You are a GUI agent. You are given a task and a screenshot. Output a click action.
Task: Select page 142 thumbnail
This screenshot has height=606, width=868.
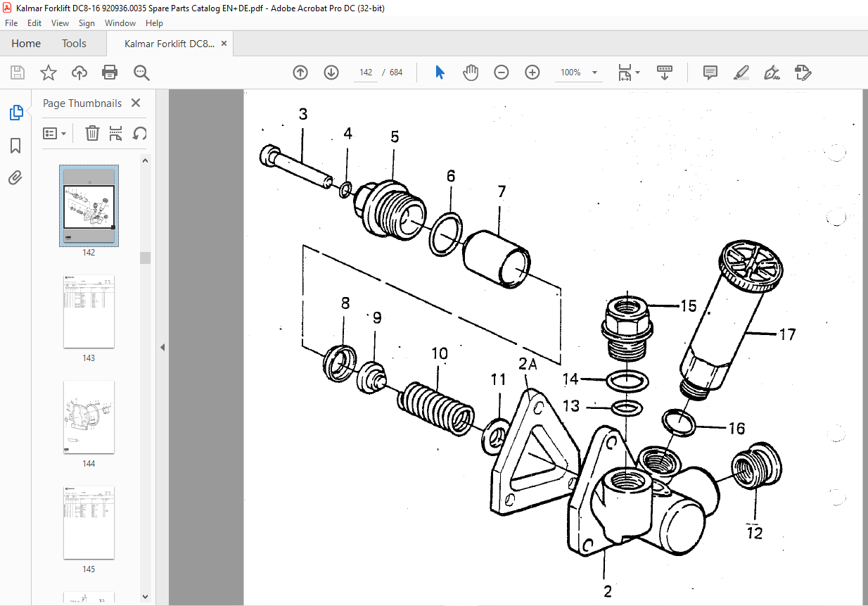[89, 206]
